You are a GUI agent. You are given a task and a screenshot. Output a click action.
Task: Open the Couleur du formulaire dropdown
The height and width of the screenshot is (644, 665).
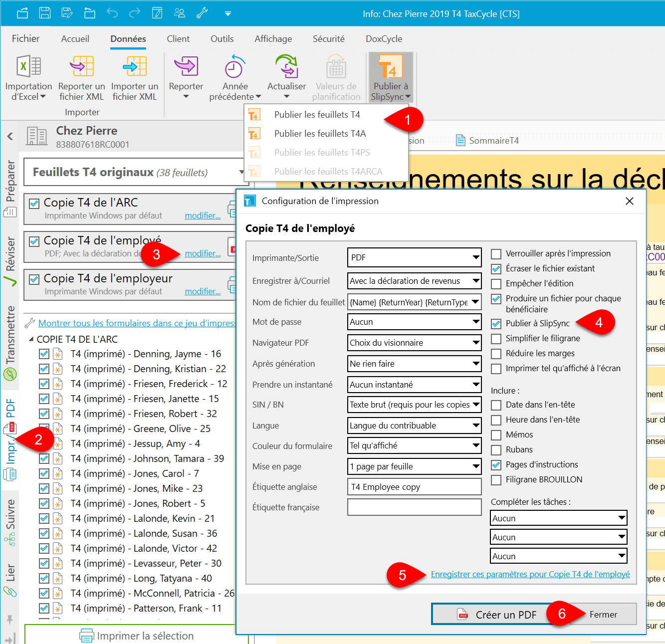pos(415,446)
